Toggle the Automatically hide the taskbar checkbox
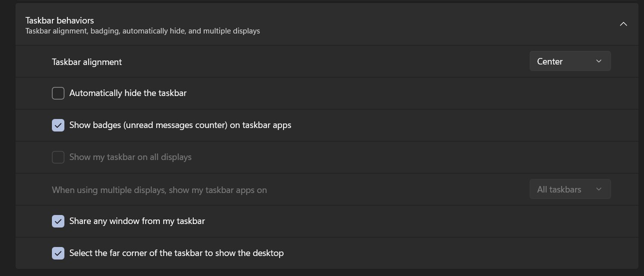Screen dimensions: 644x276 click(58, 93)
